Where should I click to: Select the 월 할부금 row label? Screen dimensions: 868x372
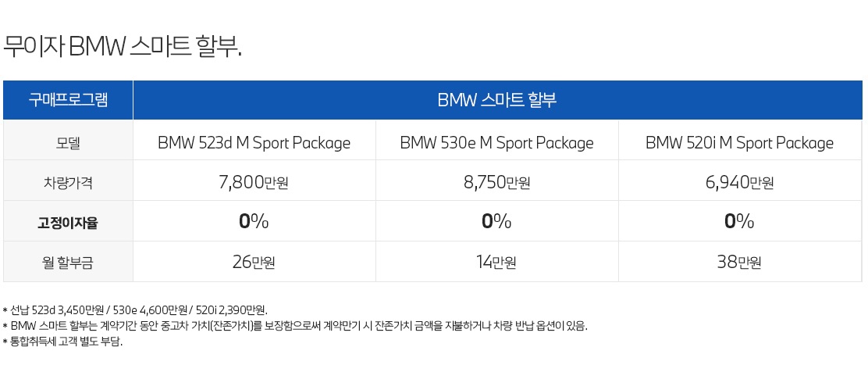(x=68, y=263)
